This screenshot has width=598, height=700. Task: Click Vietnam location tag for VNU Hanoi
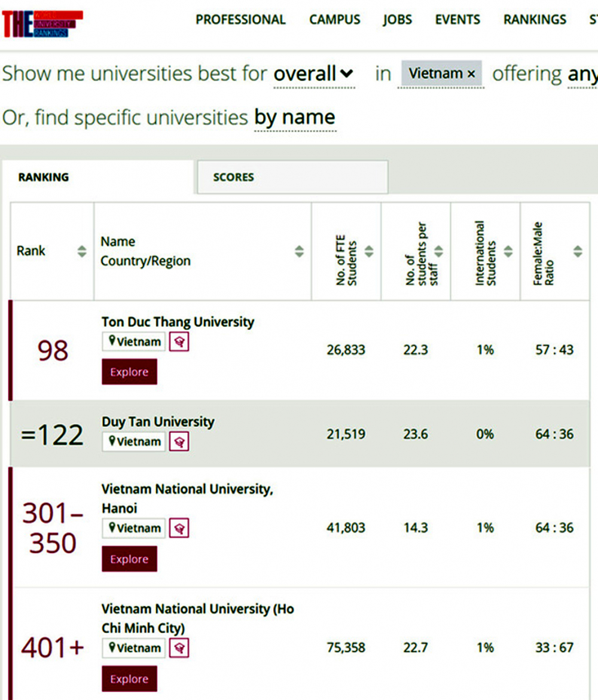[x=134, y=528]
